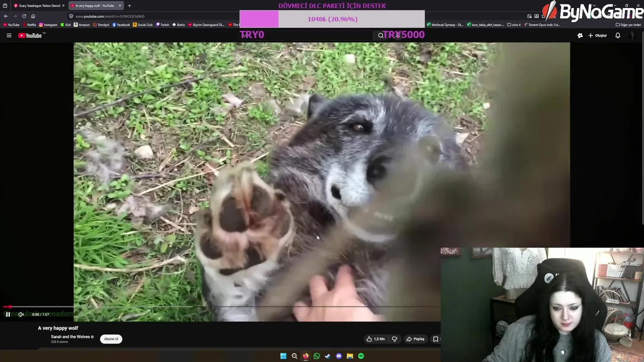Dislike the video with thumbs down
Viewport: 644px width, 362px height.
[394, 339]
